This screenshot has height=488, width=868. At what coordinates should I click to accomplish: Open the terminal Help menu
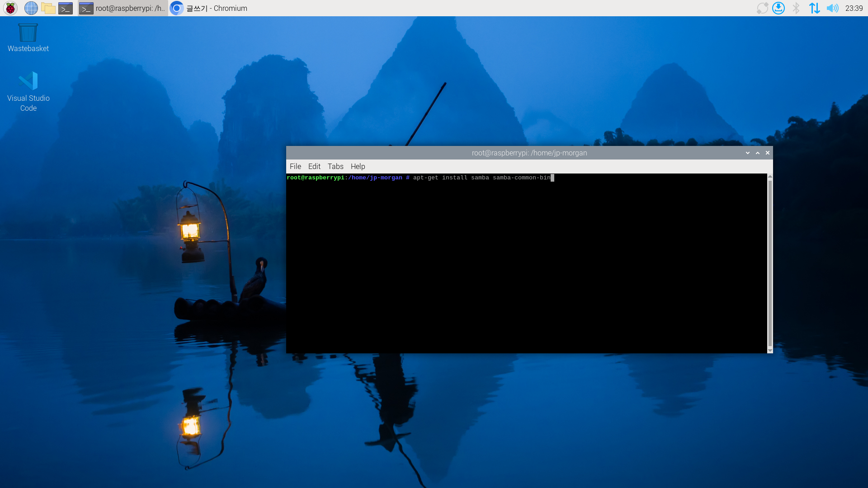[x=358, y=166]
